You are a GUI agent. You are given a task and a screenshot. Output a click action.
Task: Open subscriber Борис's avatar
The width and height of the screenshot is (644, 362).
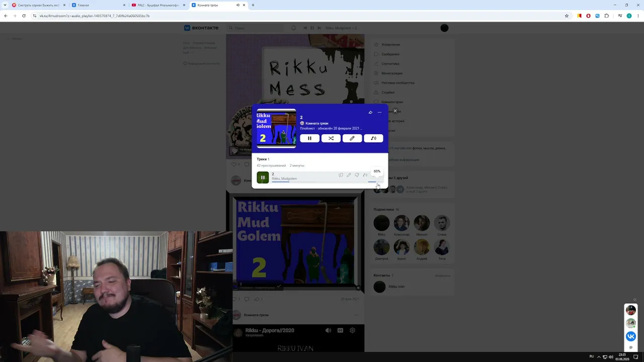(x=401, y=247)
